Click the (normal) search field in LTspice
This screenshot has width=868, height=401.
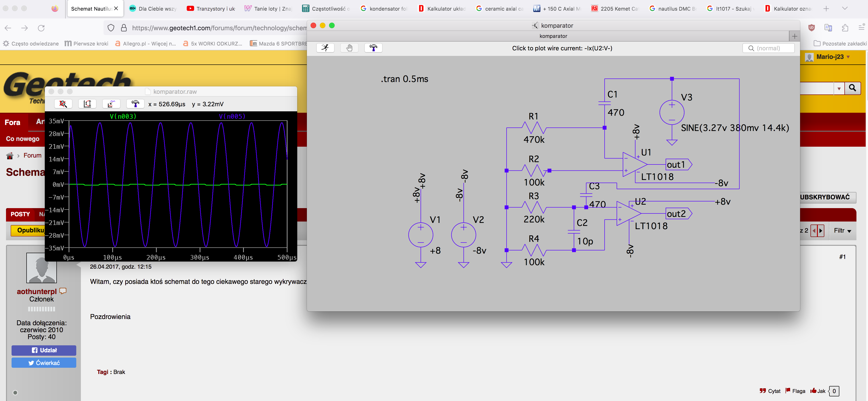(x=768, y=48)
